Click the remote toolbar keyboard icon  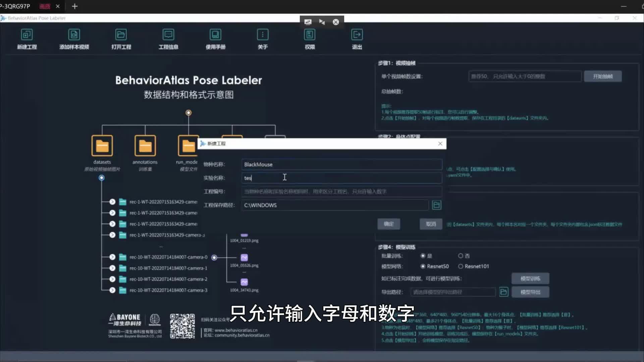pos(308,22)
